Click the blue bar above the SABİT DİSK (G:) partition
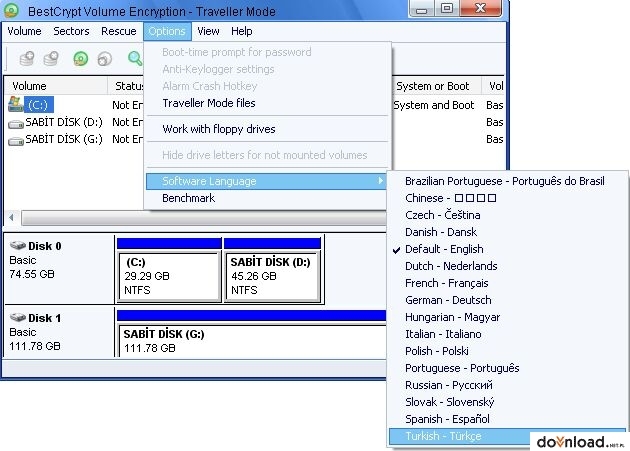This screenshot has width=630, height=451. point(252,316)
